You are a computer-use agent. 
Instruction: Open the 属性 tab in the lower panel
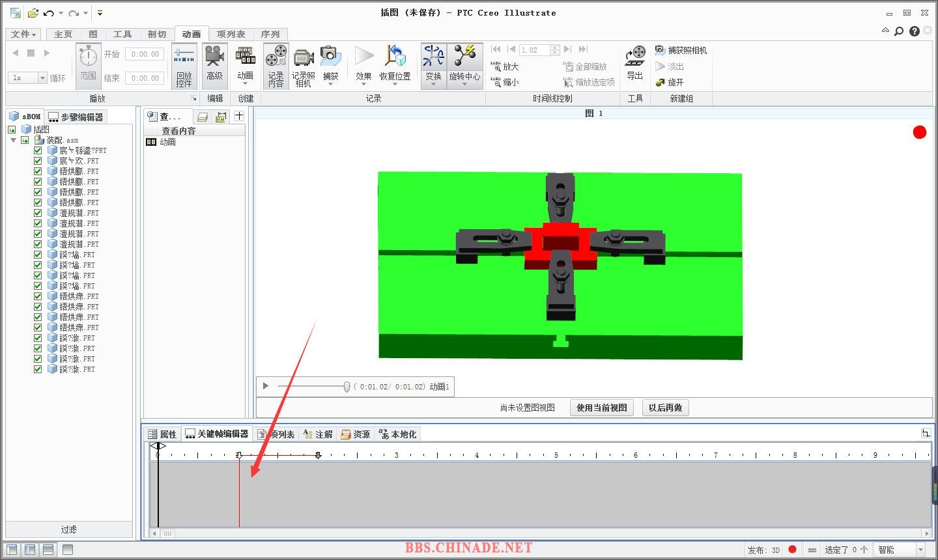point(162,434)
